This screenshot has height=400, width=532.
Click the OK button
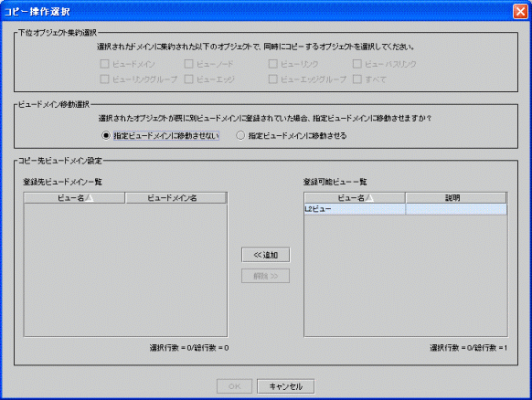tap(234, 386)
